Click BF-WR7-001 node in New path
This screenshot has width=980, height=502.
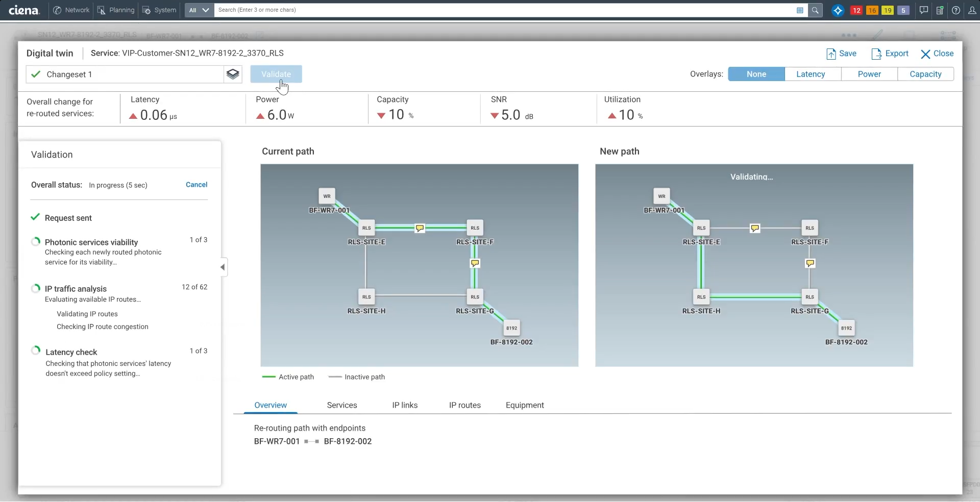click(x=662, y=196)
